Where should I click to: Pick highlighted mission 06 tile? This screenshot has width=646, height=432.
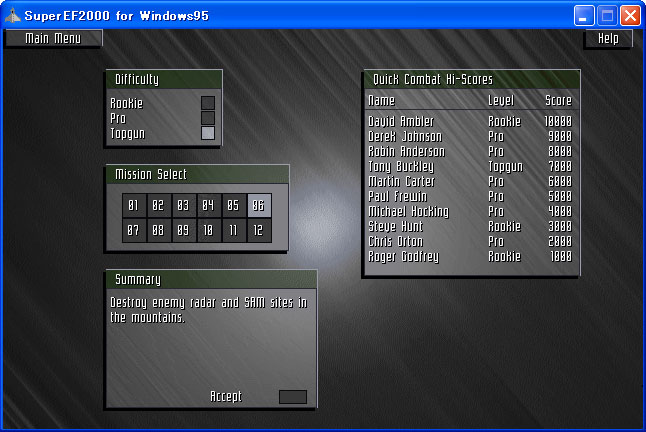click(259, 205)
